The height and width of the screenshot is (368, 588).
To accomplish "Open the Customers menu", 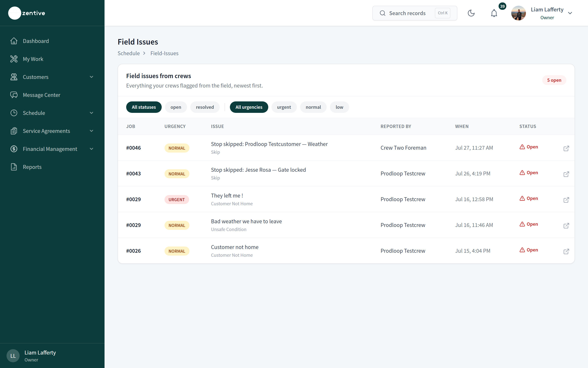I will pyautogui.click(x=52, y=77).
